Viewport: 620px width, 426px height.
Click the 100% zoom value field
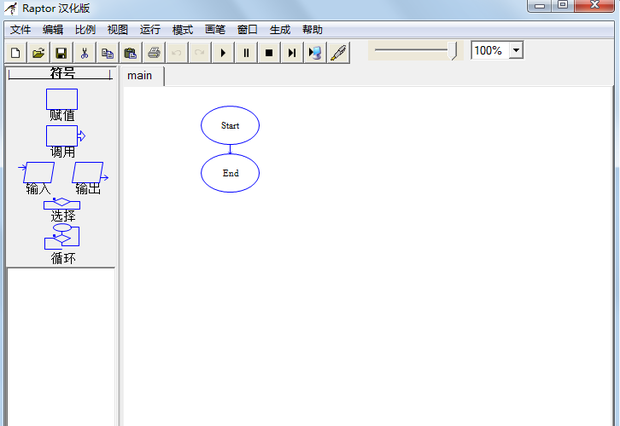click(x=490, y=51)
